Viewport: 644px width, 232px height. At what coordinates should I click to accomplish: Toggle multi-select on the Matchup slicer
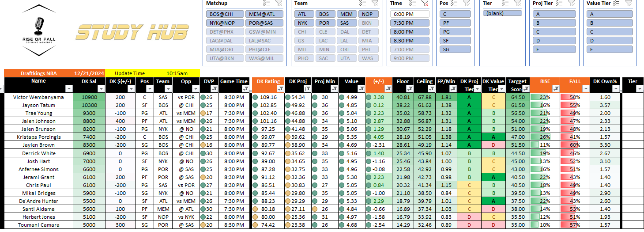pyautogui.click(x=266, y=3)
